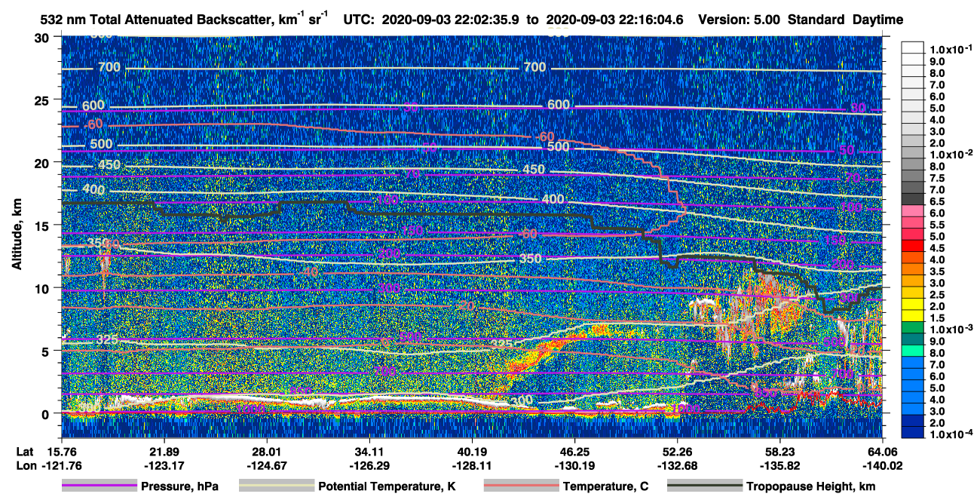Click the latitude value '52.26'
Image resolution: width=980 pixels, height=503 pixels.
pyautogui.click(x=677, y=451)
